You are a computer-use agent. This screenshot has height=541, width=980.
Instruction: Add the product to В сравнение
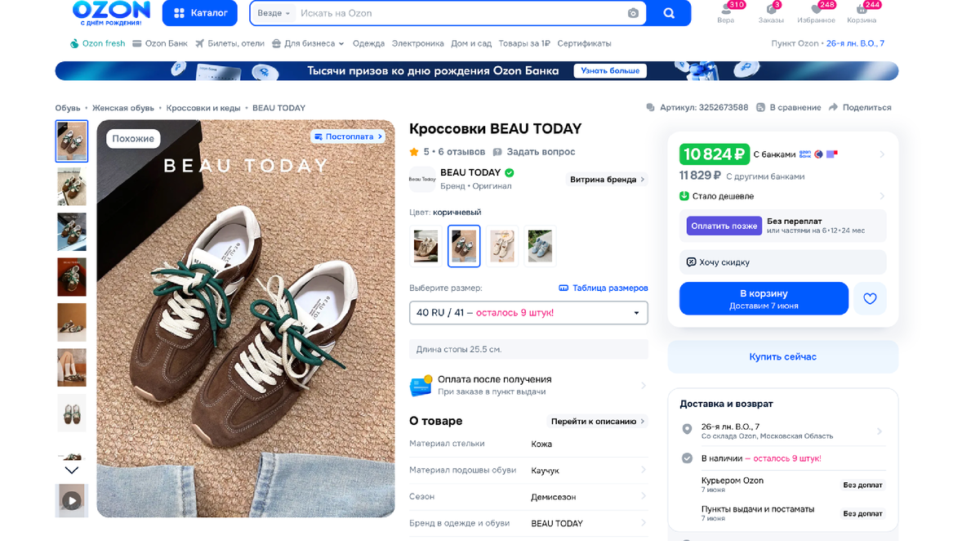[788, 108]
